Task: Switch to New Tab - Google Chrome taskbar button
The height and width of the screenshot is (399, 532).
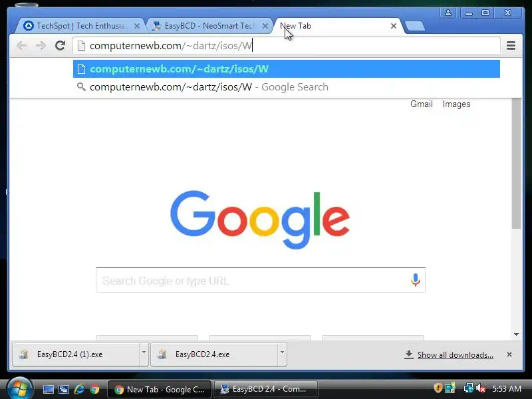Action: click(160, 390)
